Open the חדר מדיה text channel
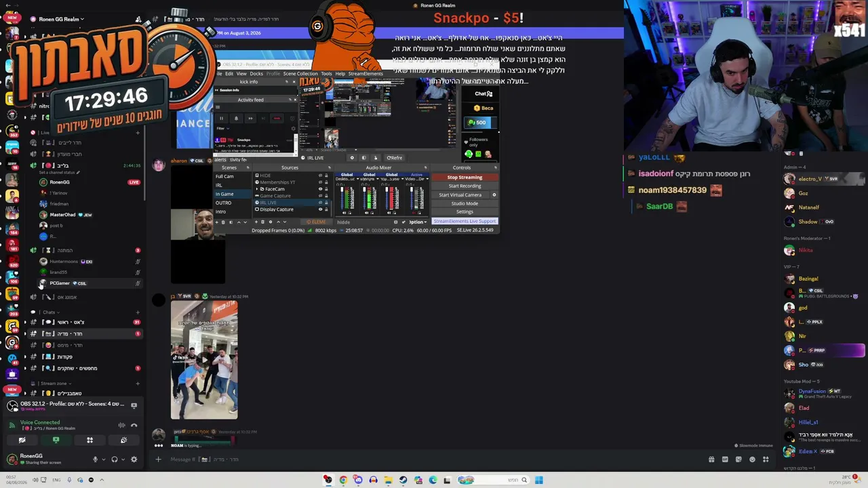Viewport: 868px width, 488px height. tap(85, 333)
